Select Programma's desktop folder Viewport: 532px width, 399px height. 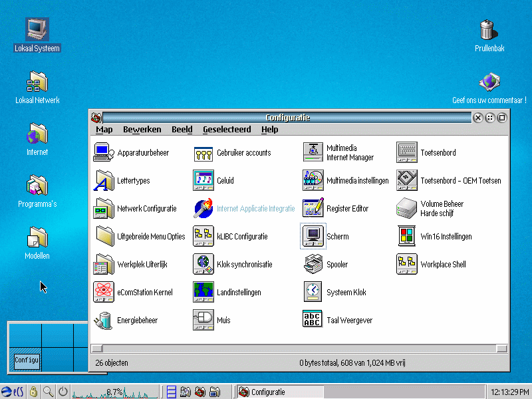(x=37, y=186)
